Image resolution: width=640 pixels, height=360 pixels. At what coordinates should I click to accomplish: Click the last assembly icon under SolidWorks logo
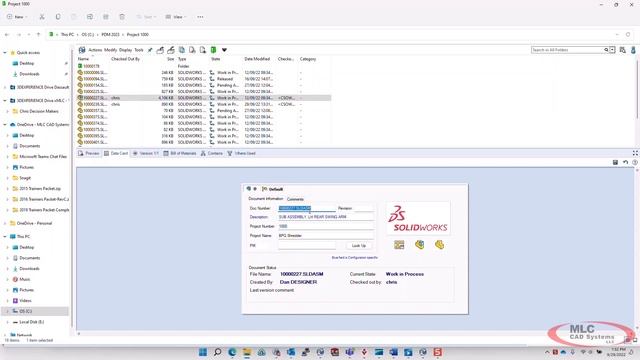click(x=439, y=244)
